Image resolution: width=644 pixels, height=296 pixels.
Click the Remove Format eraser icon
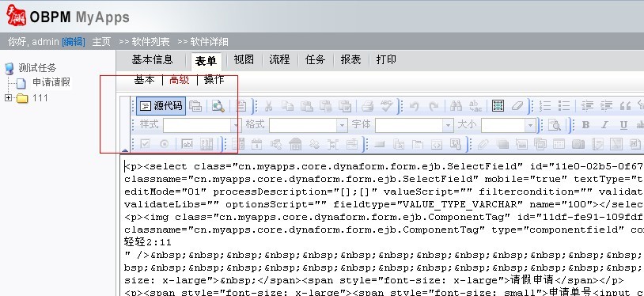[x=517, y=106]
